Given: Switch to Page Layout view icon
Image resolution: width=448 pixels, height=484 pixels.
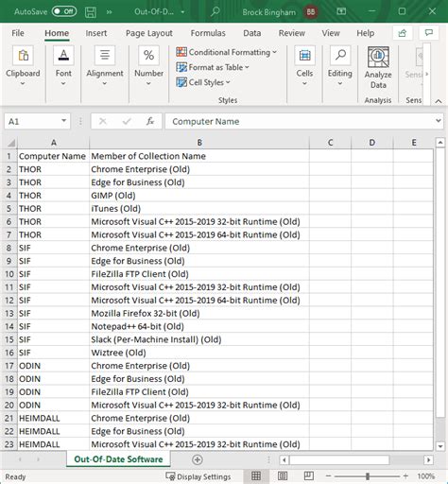Looking at the screenshot, I should click(283, 475).
